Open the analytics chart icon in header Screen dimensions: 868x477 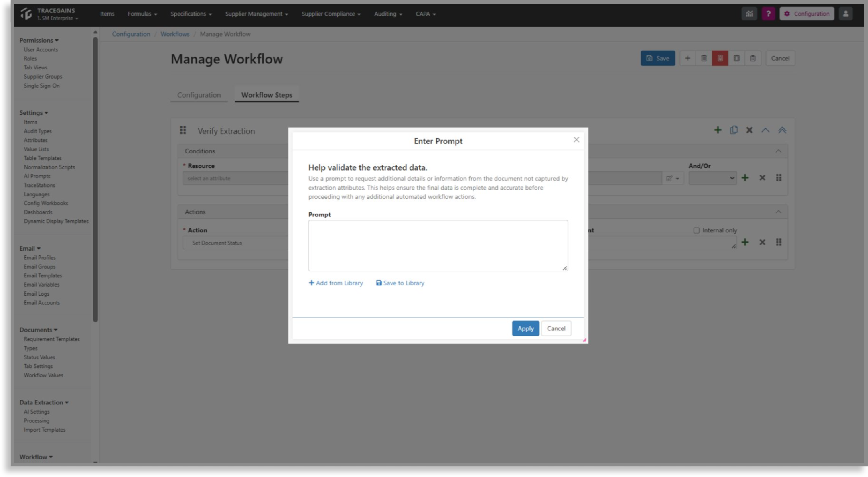(749, 14)
